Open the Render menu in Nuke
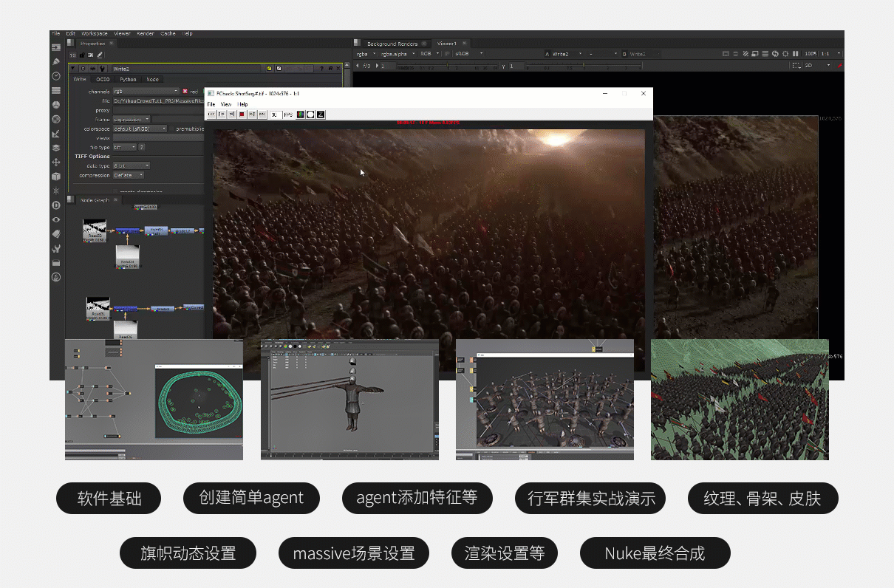Screen dimensions: 894x588 (146, 34)
